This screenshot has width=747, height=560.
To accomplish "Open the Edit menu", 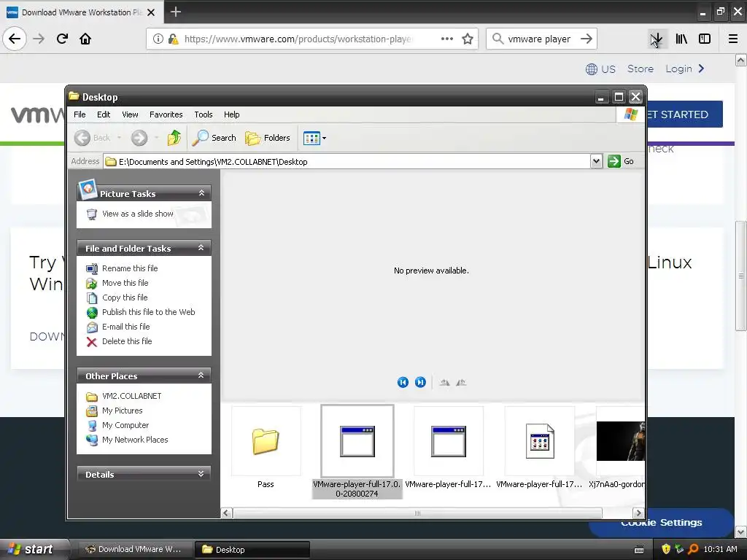I will [104, 114].
